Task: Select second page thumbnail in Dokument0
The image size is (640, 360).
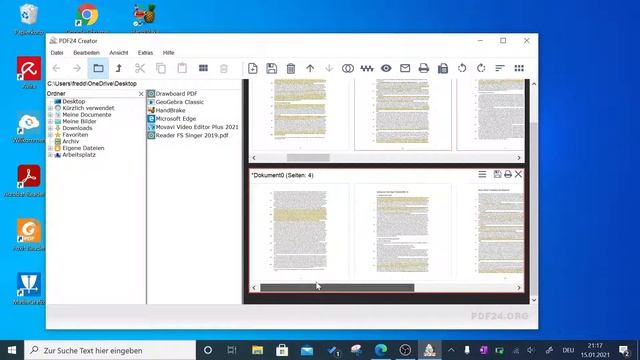Action: pos(403,231)
